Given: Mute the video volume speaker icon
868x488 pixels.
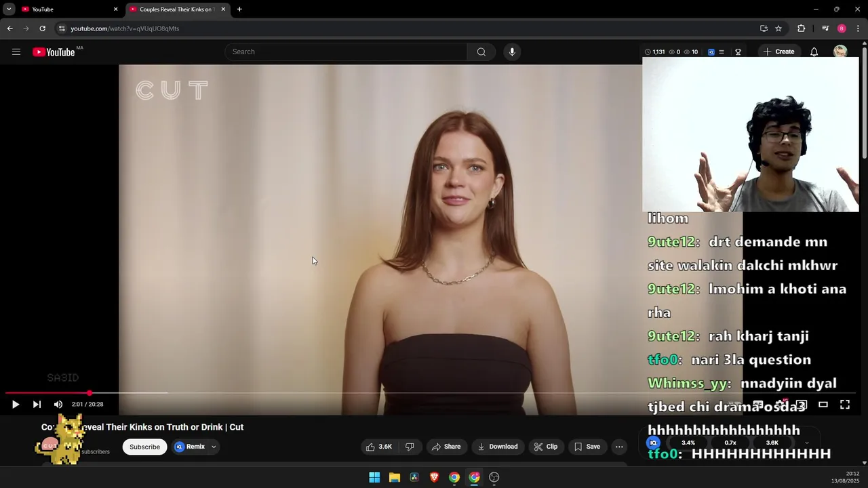Looking at the screenshot, I should tap(58, 404).
